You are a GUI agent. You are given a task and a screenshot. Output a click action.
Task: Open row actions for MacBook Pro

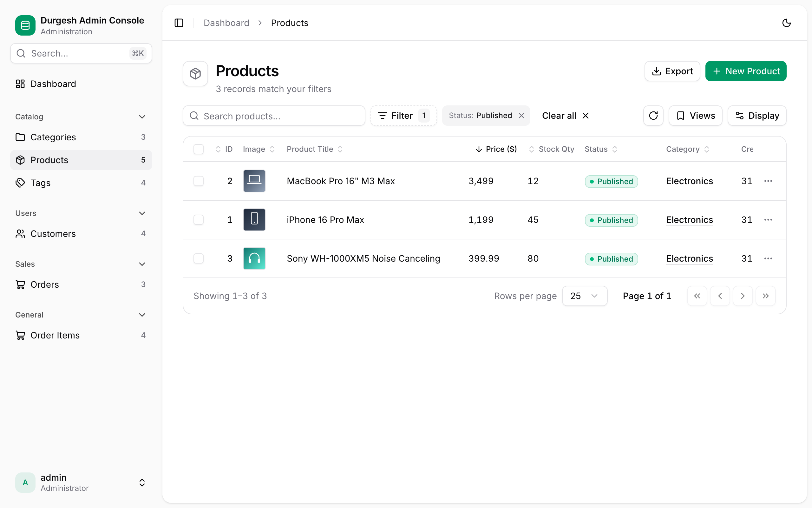tap(768, 181)
